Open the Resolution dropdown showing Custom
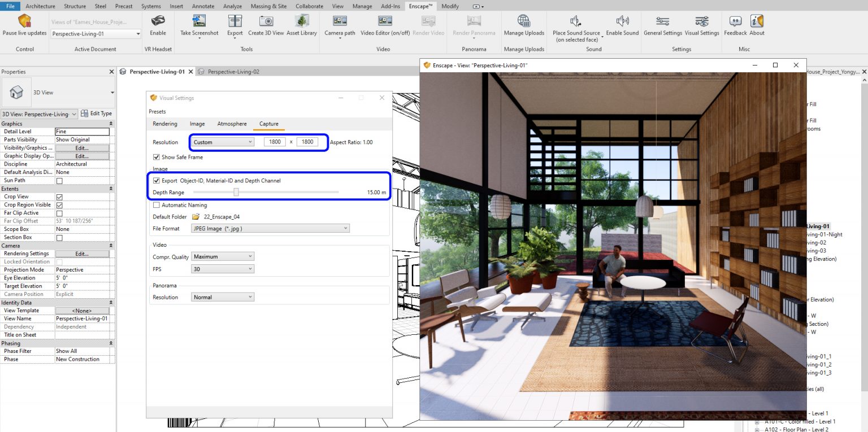Screen dimensions: 868x432 click(x=222, y=142)
